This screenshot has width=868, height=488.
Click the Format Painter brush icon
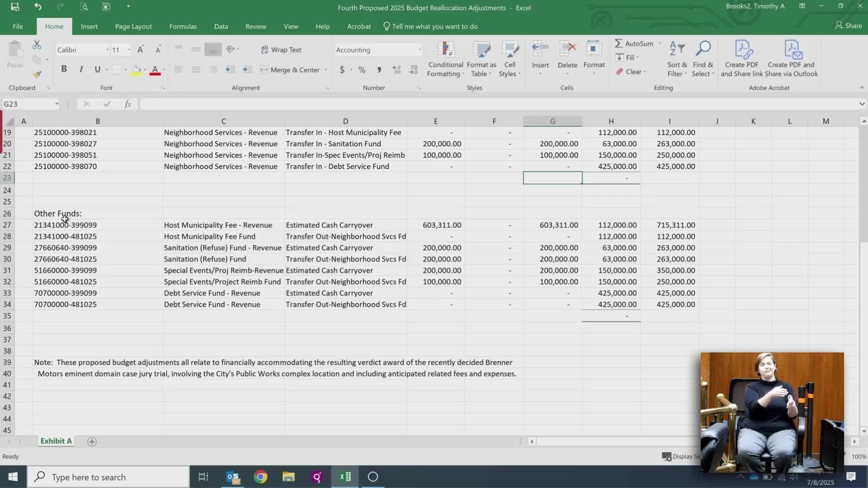click(x=37, y=74)
